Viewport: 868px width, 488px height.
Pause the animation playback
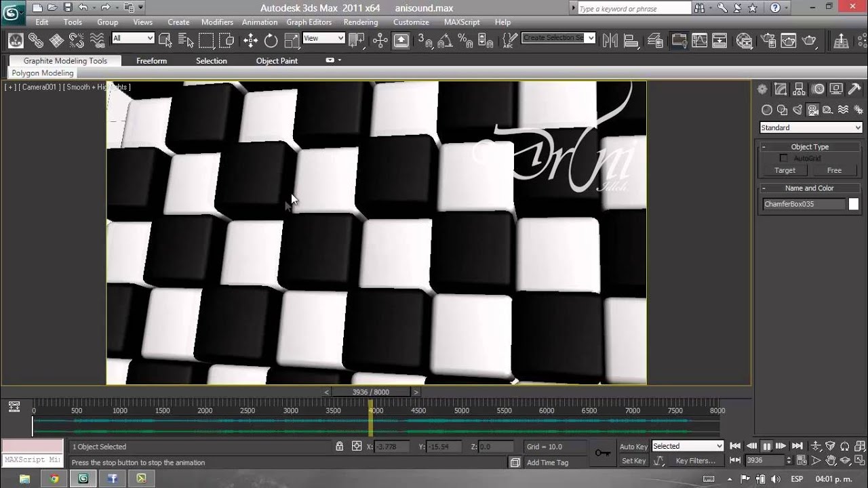point(766,446)
